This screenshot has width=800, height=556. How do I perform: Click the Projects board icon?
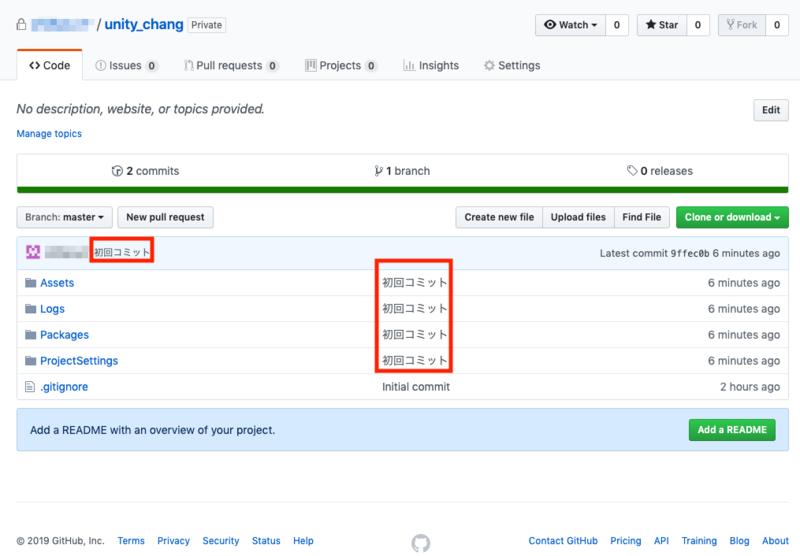point(311,65)
